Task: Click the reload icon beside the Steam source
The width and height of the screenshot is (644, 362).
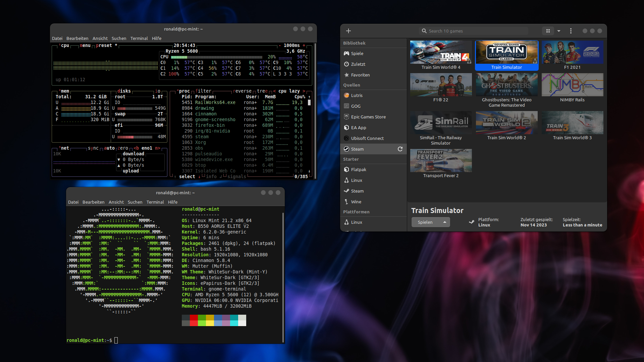Action: (400, 149)
